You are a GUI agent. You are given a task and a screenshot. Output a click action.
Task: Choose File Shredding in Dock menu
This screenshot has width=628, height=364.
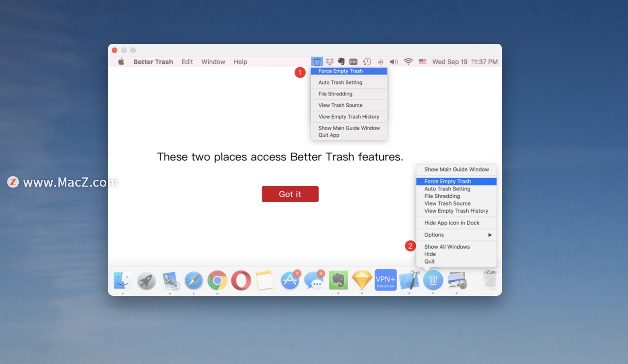coord(456,196)
